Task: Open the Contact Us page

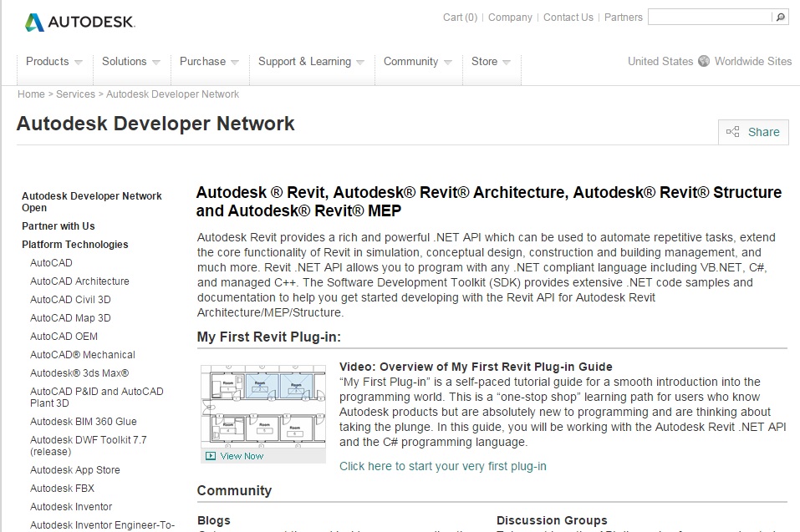Action: click(568, 17)
